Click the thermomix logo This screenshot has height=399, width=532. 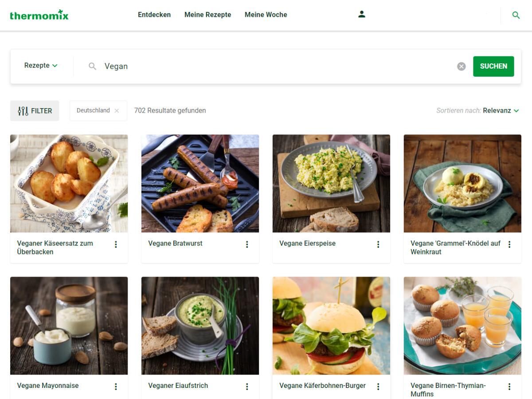(x=39, y=15)
